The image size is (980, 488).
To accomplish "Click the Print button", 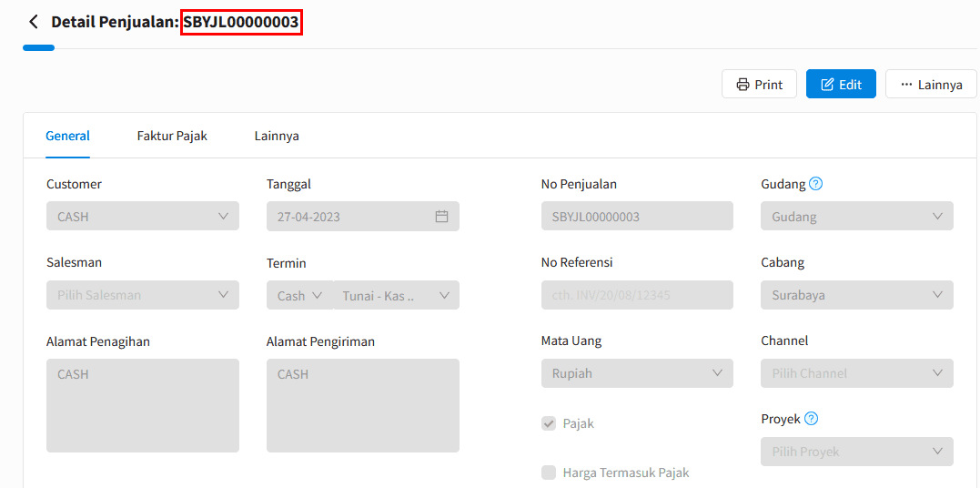I will 759,84.
